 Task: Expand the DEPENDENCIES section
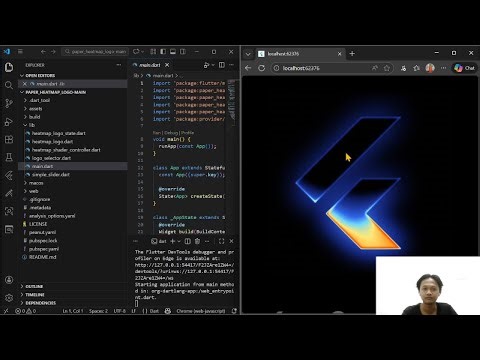(x=40, y=303)
